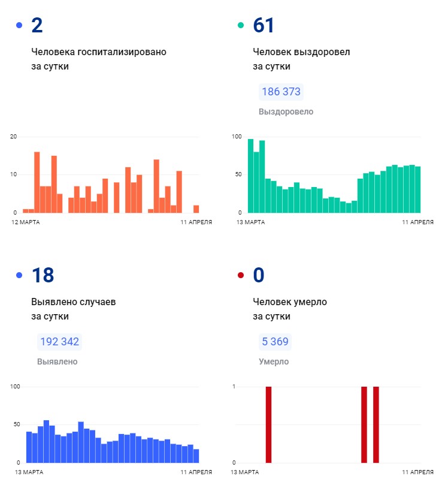Click the red dot beside deaths count 0
The image size is (448, 485).
(241, 275)
